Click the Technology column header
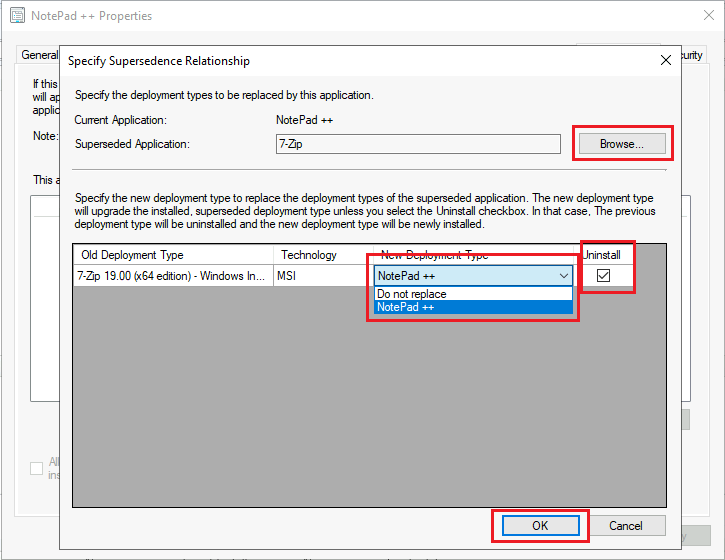Screen dimensions: 725x560 (x=323, y=255)
